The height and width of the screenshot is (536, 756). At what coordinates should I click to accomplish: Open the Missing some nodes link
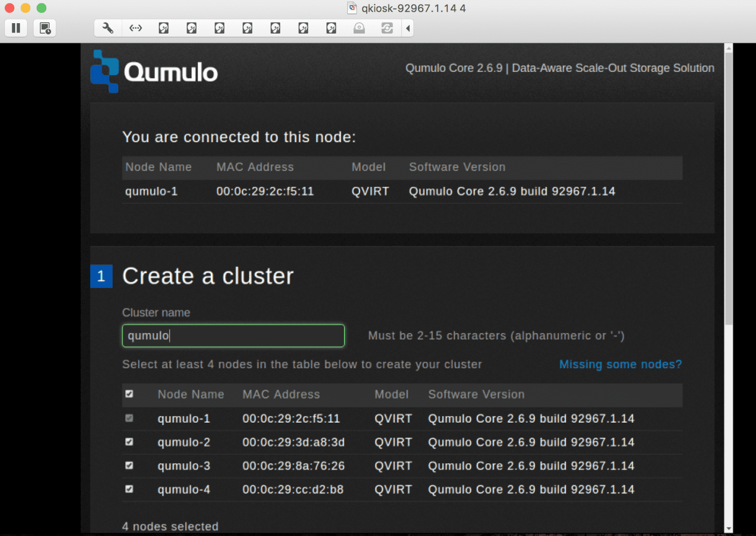[x=620, y=364]
